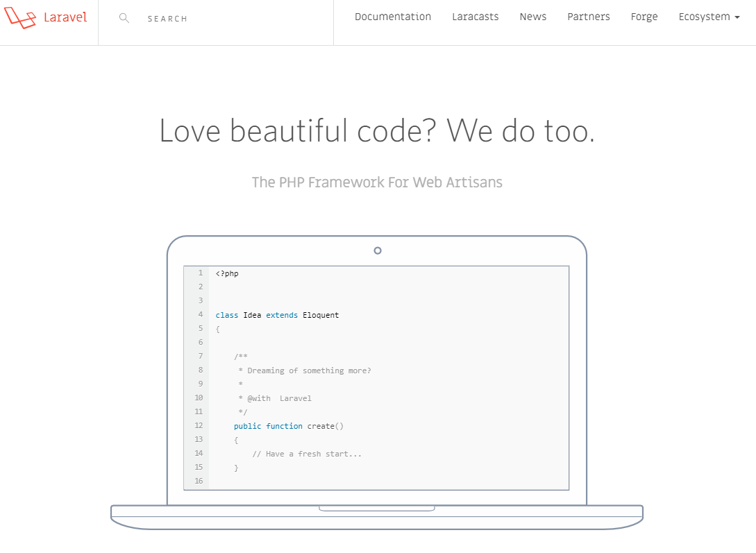Screen dimensions: 756x553
Task: Click the 'Love beautiful code?' headline
Action: pyautogui.click(x=377, y=130)
